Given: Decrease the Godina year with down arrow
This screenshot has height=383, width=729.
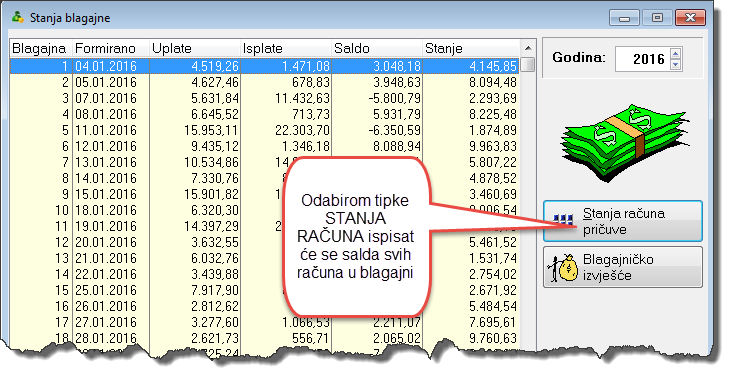Looking at the screenshot, I should [676, 65].
